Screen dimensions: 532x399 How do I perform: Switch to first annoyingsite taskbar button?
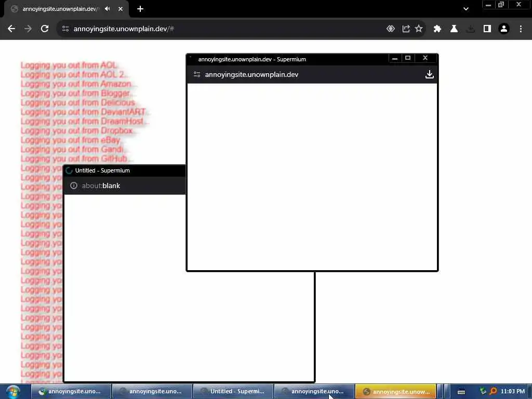[71, 392]
